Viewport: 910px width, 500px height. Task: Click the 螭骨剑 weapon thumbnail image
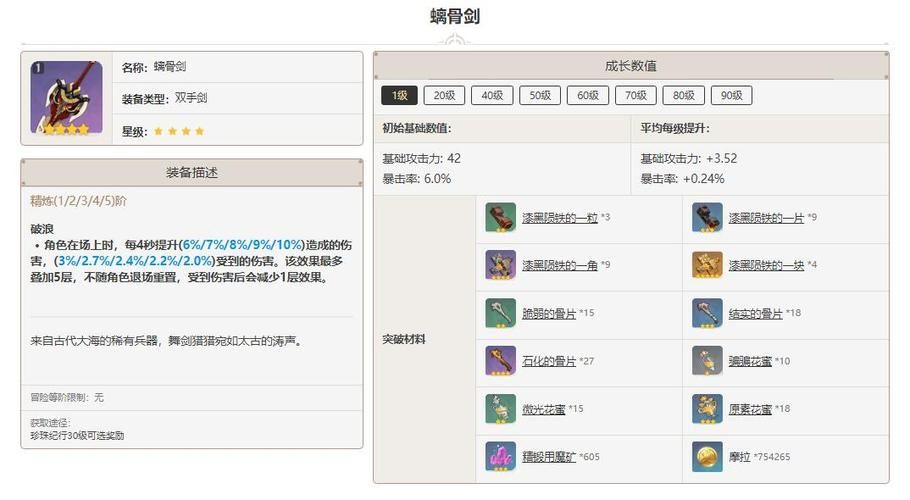(65, 99)
